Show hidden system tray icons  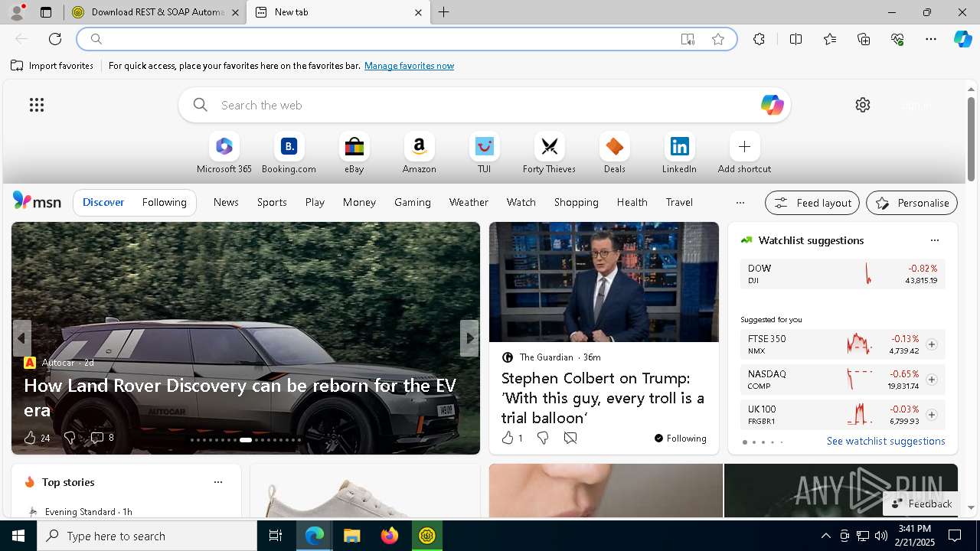[825, 536]
